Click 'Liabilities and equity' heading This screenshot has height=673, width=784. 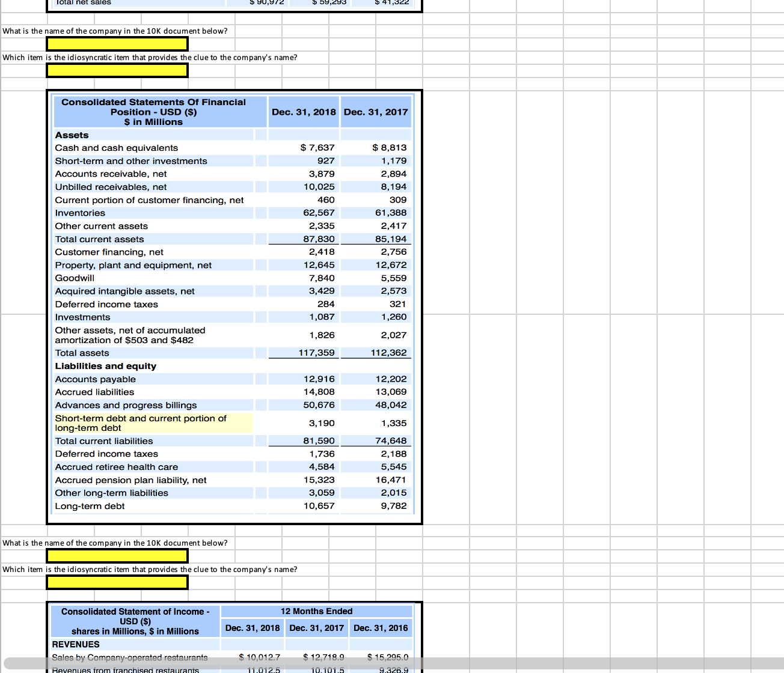106,366
